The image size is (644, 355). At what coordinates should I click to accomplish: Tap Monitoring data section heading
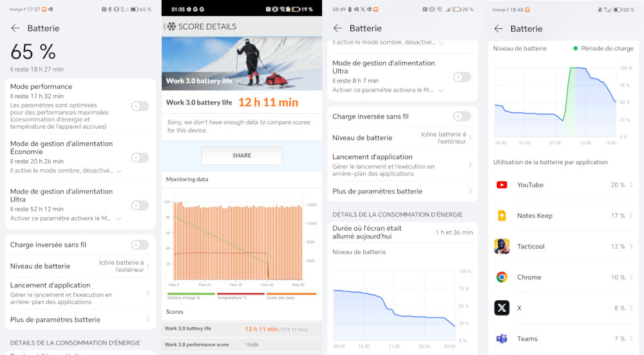(x=187, y=179)
